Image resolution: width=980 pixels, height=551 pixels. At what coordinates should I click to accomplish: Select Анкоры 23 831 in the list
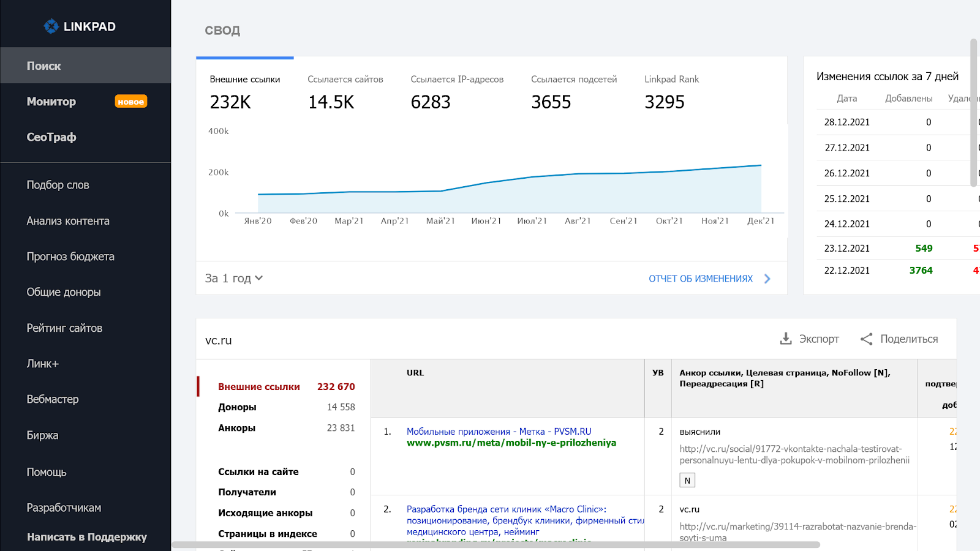tap(286, 428)
